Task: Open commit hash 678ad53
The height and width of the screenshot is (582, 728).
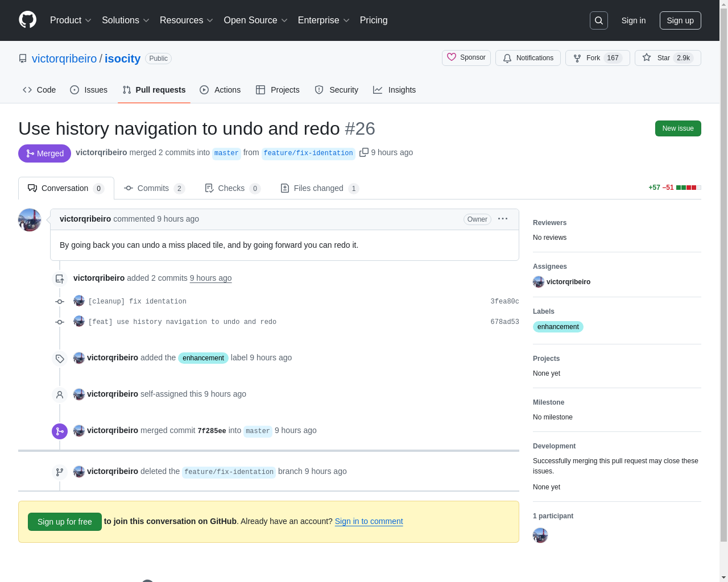Action: 504,322
